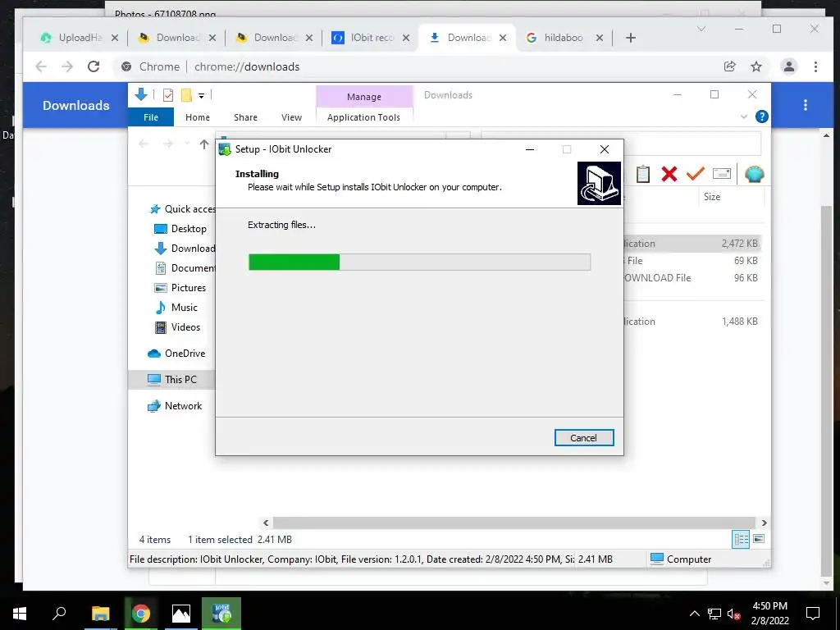840x630 pixels.
Task: Click the clipboard paste icon
Action: point(643,174)
